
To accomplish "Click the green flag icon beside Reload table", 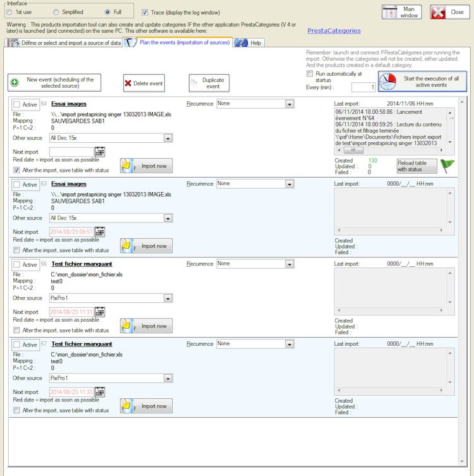I will tap(447, 166).
